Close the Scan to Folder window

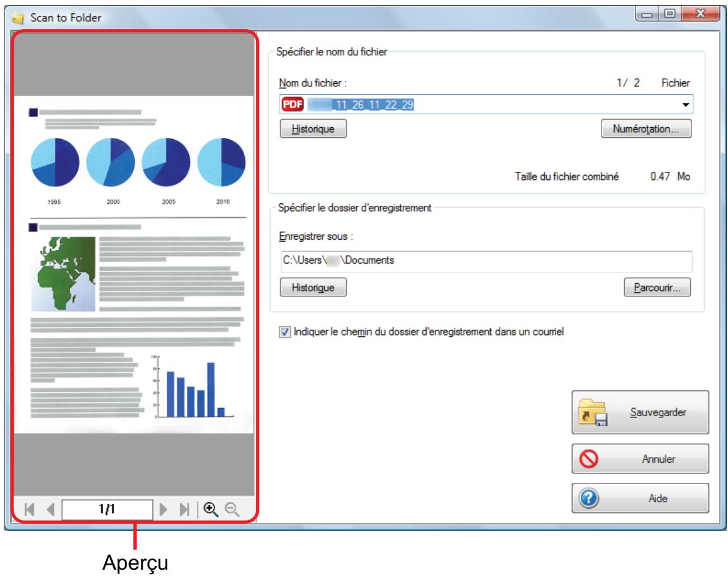point(700,13)
